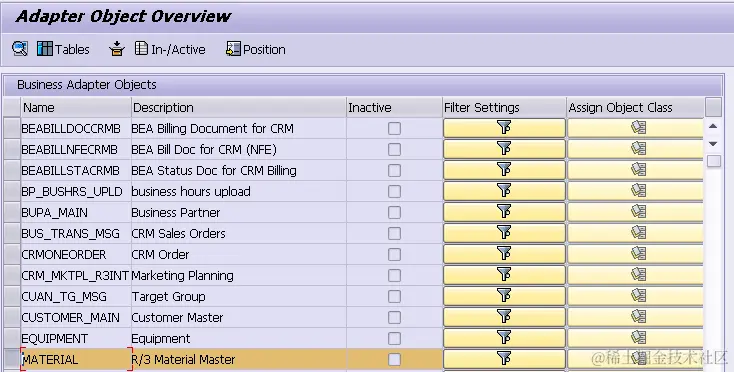Image resolution: width=734 pixels, height=372 pixels.
Task: Tick Inactive checkbox for MATERIAL
Action: [394, 360]
